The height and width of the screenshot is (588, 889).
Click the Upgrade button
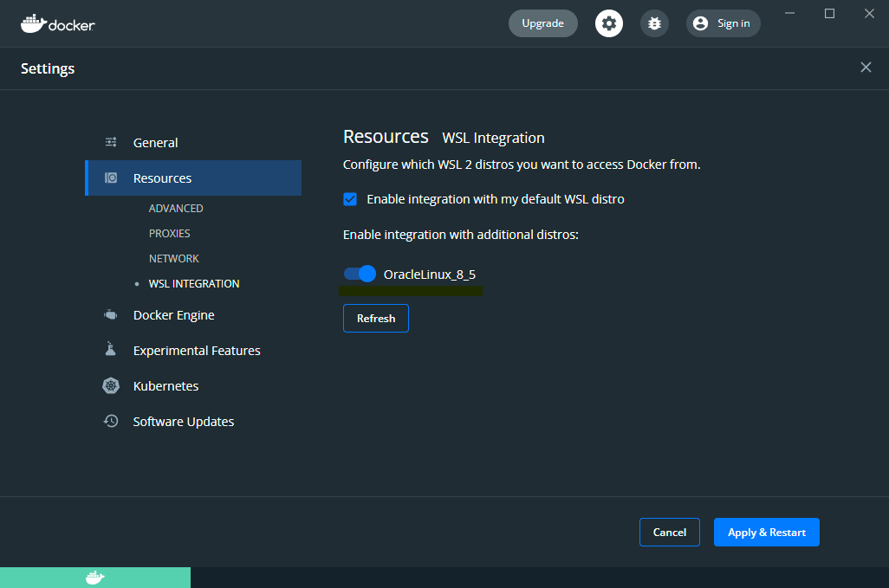click(543, 23)
